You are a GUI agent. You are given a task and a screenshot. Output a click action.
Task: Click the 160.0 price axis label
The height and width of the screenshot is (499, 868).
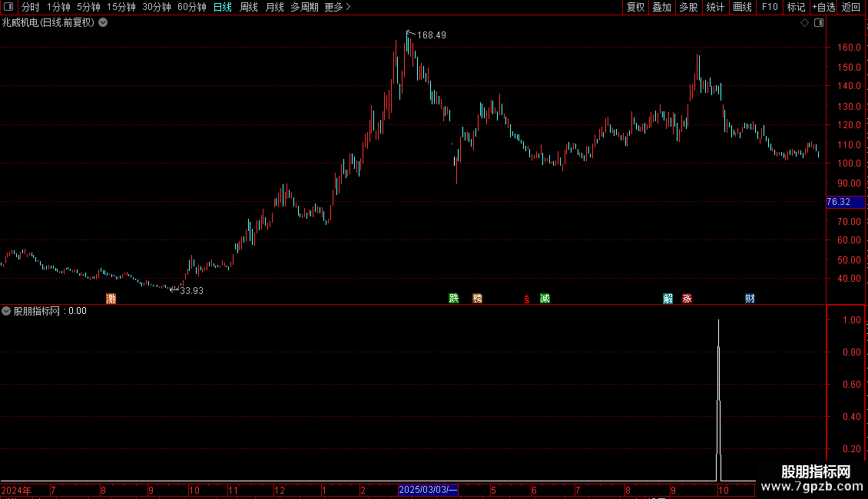pyautogui.click(x=849, y=48)
